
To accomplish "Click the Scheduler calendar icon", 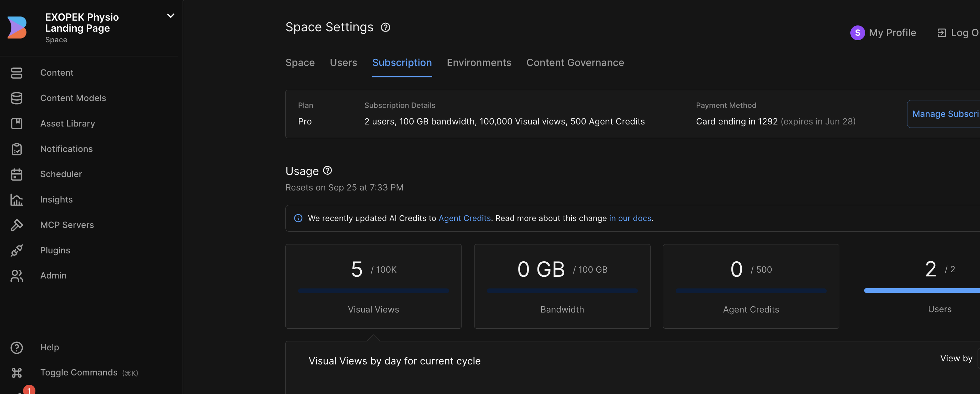I will tap(17, 174).
